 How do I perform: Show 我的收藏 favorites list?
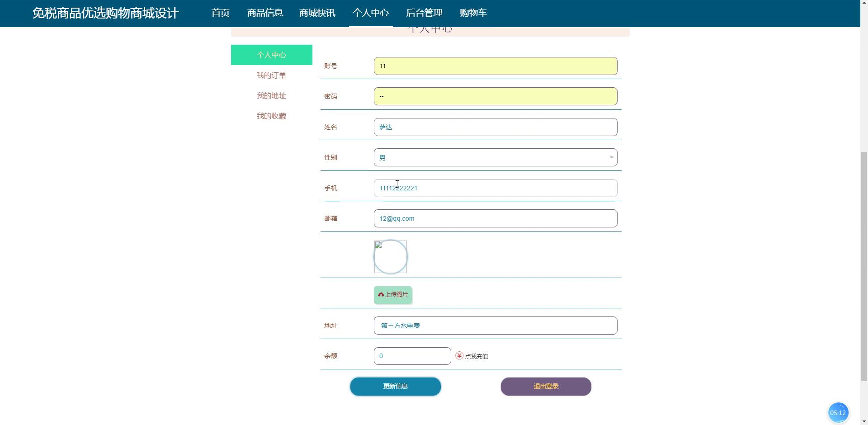click(271, 116)
